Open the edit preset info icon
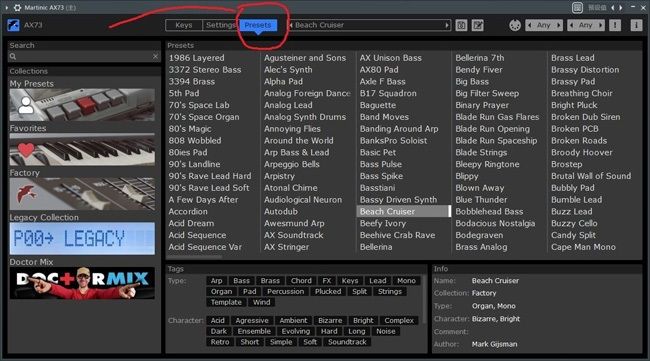 pyautogui.click(x=478, y=25)
